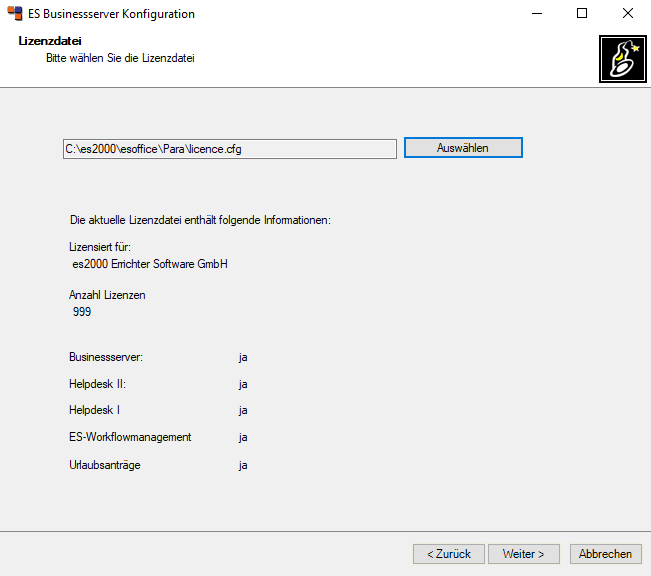The height and width of the screenshot is (576, 651).
Task: Cancel setup via Abbrechen button
Action: click(605, 554)
